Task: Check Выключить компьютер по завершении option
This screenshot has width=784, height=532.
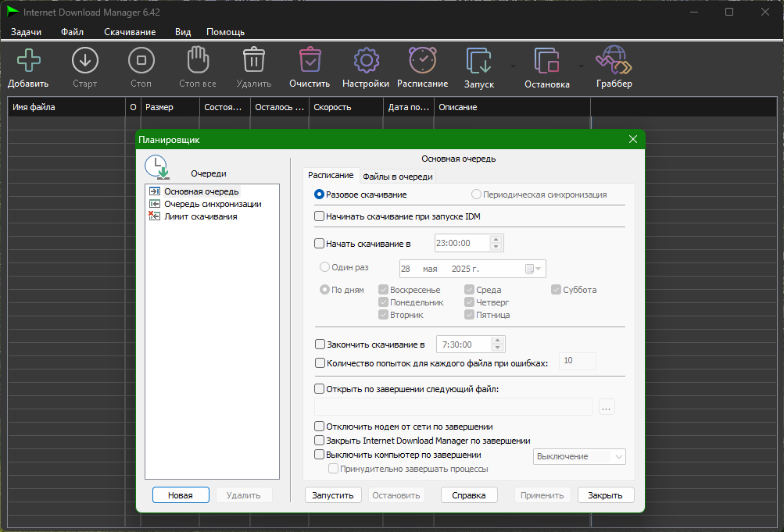Action: click(x=319, y=455)
